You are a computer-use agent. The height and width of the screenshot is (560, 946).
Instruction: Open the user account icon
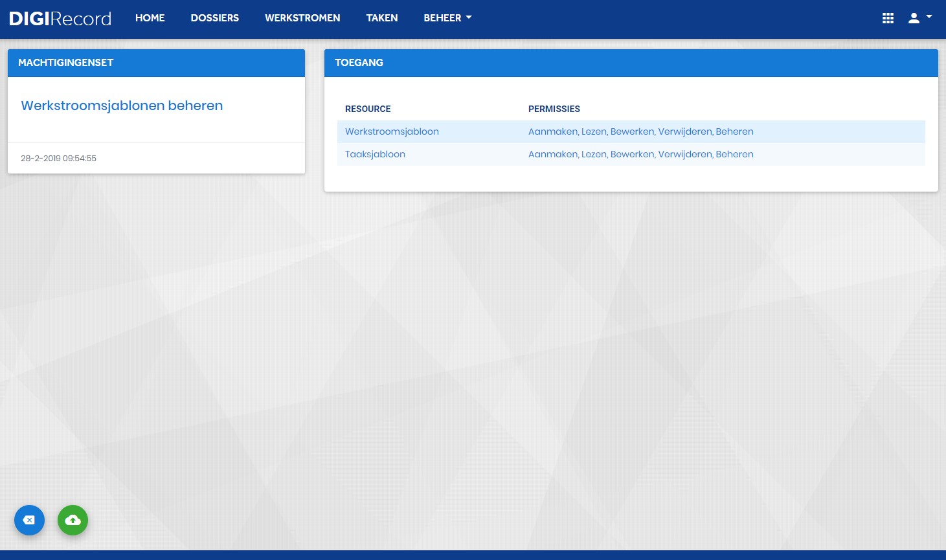tap(914, 18)
